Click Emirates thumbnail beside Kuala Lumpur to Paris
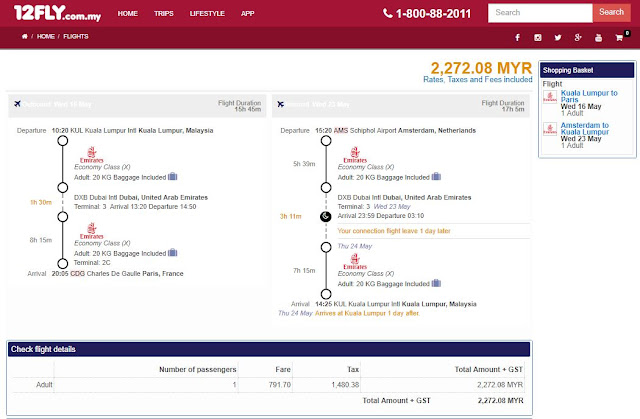Image resolution: width=640 pixels, height=419 pixels. point(550,97)
